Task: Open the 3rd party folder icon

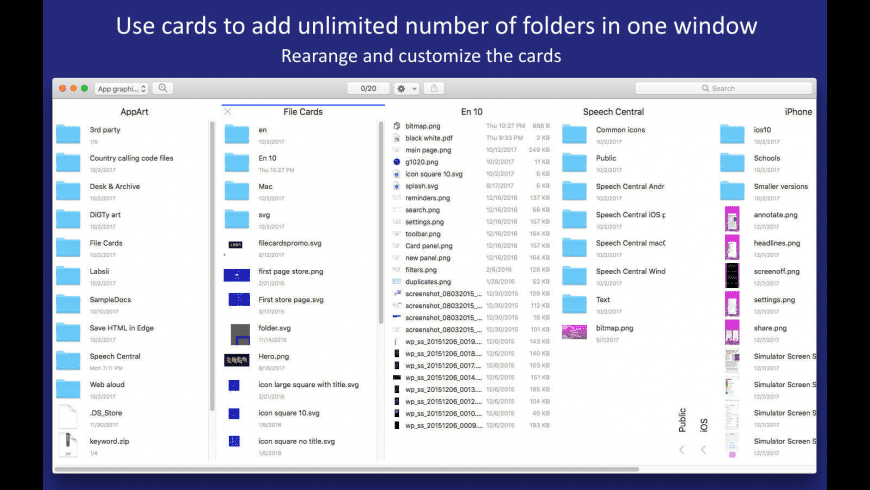Action: click(x=68, y=134)
